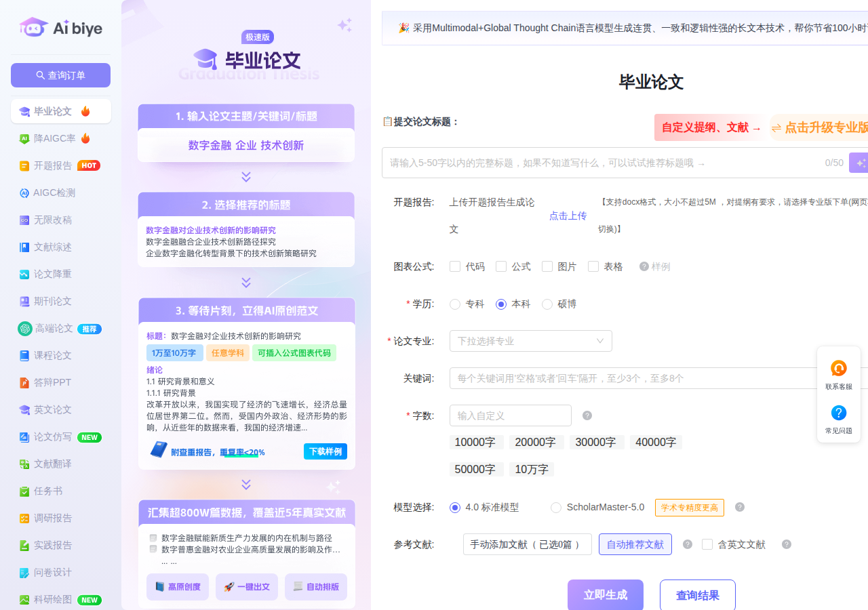
Task: Click the 文献综述 sidebar icon
Action: 24,247
